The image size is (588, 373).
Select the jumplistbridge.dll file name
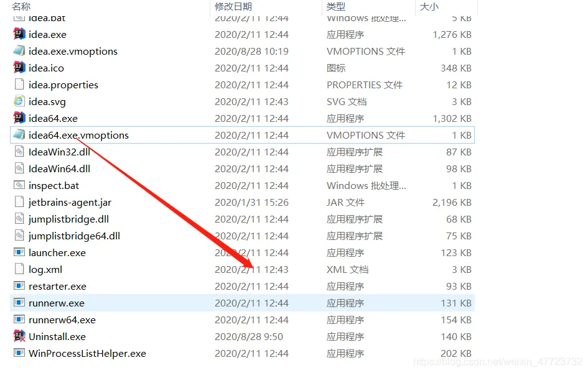(68, 219)
